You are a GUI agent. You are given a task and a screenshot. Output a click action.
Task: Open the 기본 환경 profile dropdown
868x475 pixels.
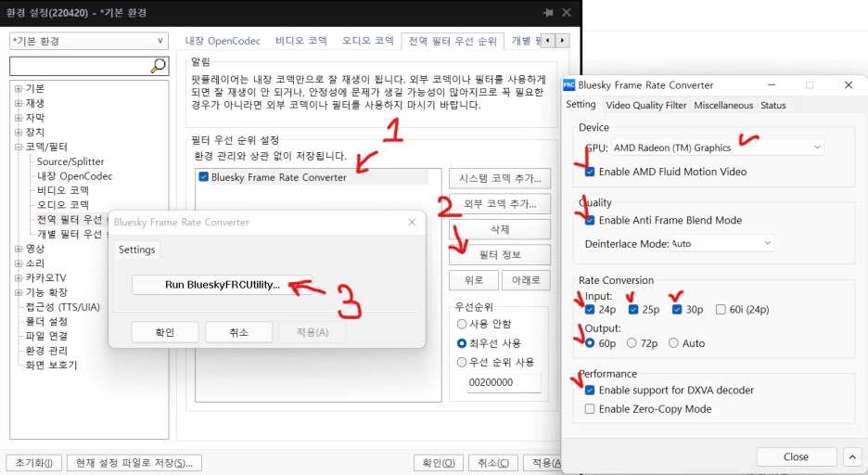pyautogui.click(x=89, y=41)
